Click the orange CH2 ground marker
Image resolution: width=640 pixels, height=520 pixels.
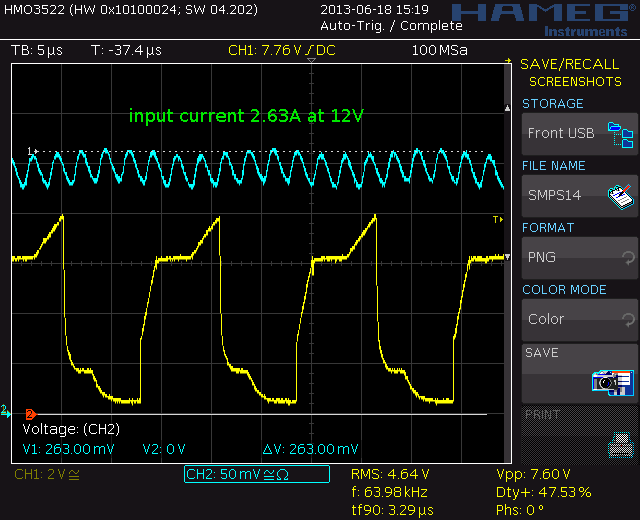click(x=31, y=414)
